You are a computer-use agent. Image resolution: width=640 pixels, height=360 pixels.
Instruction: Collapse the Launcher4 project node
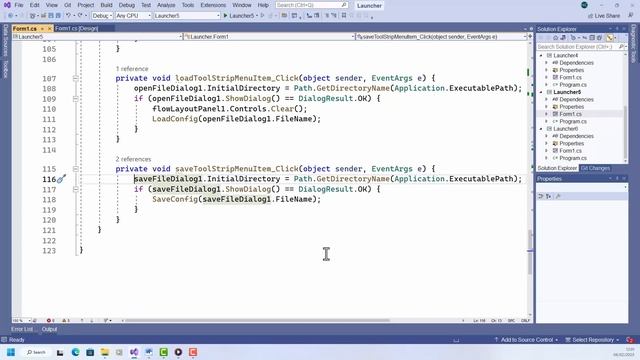(541, 56)
